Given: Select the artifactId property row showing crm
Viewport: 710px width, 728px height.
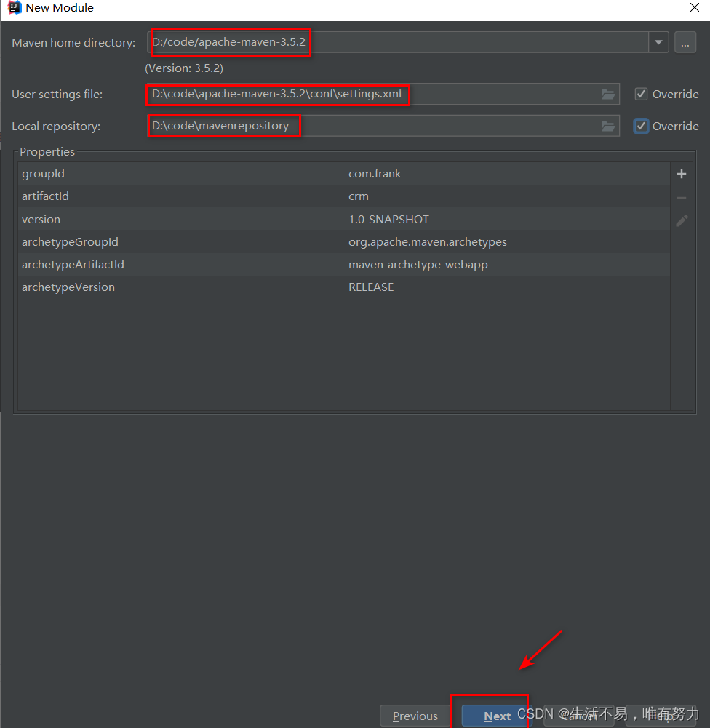Looking at the screenshot, I should (218, 196).
